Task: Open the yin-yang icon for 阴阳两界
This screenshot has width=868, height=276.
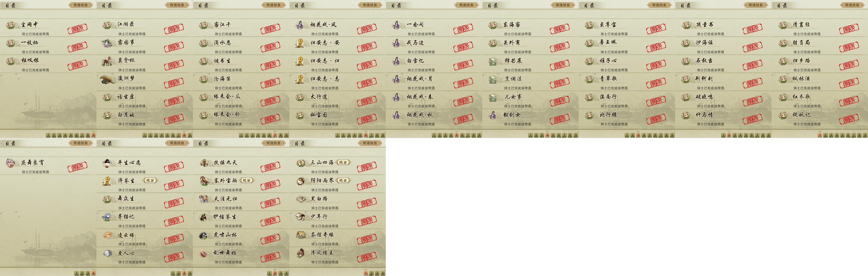Action: coord(300,181)
